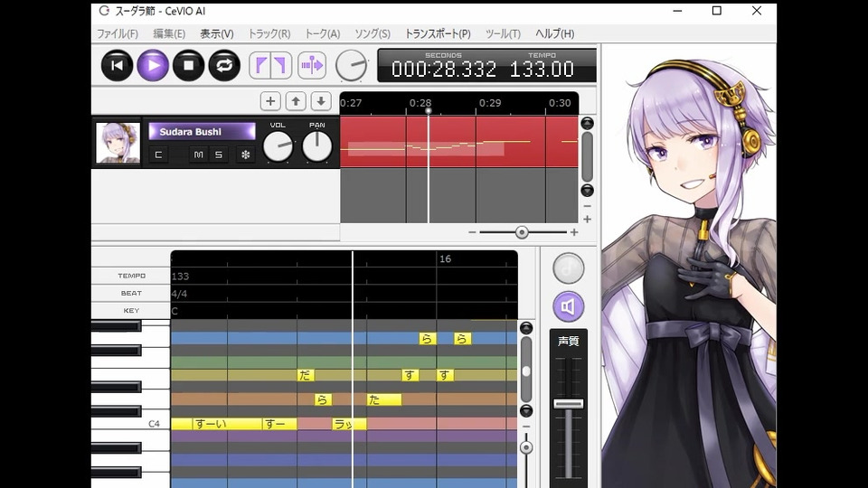Open the トラック(R) menu

269,33
